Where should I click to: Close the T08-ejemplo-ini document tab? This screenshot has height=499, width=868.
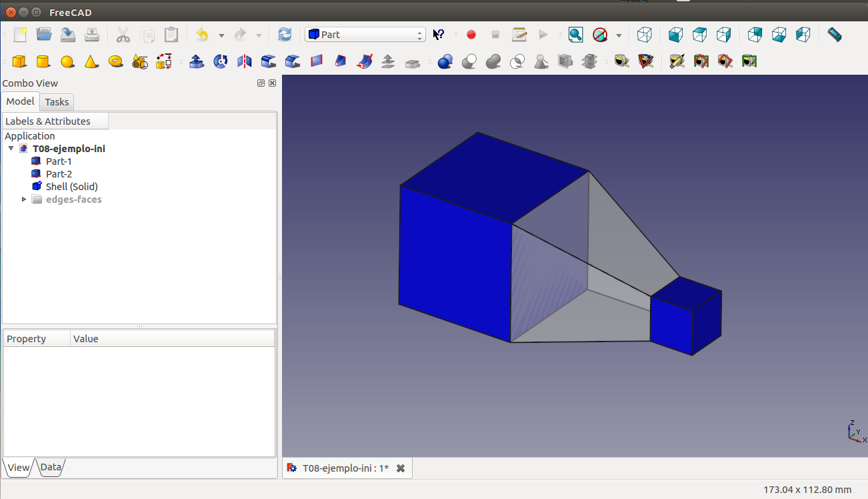(401, 468)
